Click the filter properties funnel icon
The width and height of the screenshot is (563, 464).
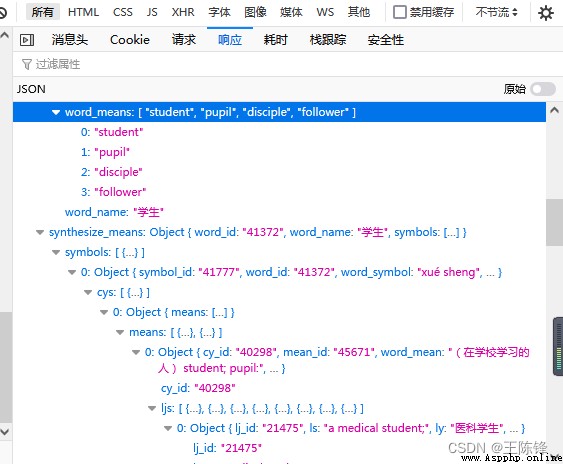(27, 64)
